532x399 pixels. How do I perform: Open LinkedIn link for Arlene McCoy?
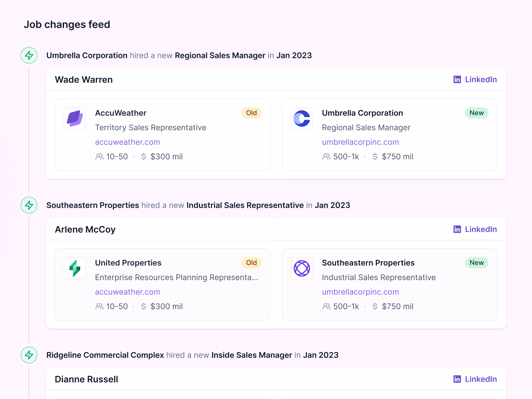pyautogui.click(x=475, y=229)
